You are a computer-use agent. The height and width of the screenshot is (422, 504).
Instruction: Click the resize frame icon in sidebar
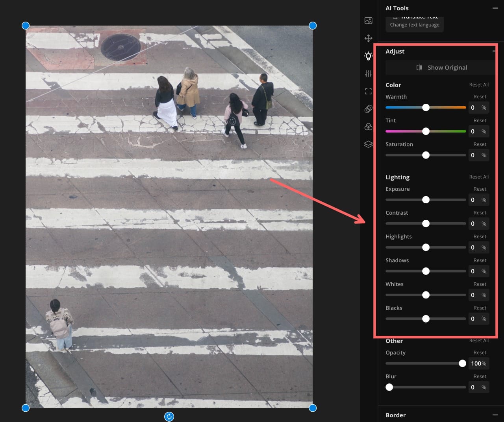point(368,91)
